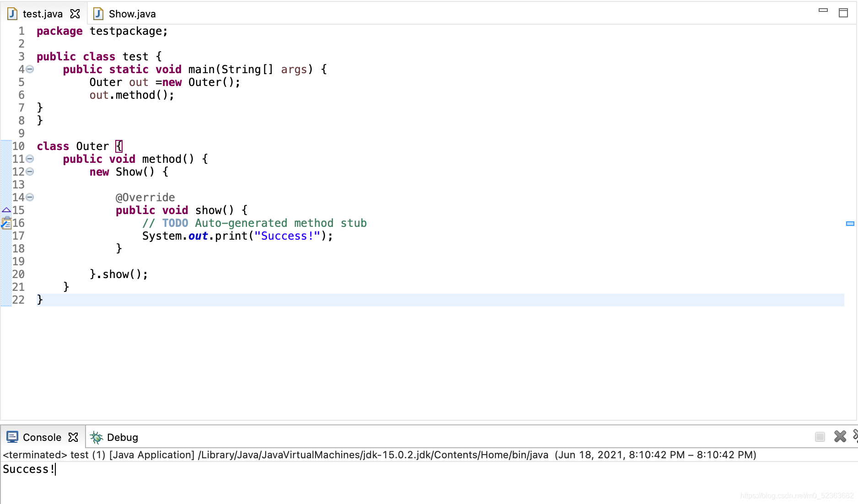Image resolution: width=858 pixels, height=504 pixels.
Task: Click the terminated launch description line
Action: [380, 455]
